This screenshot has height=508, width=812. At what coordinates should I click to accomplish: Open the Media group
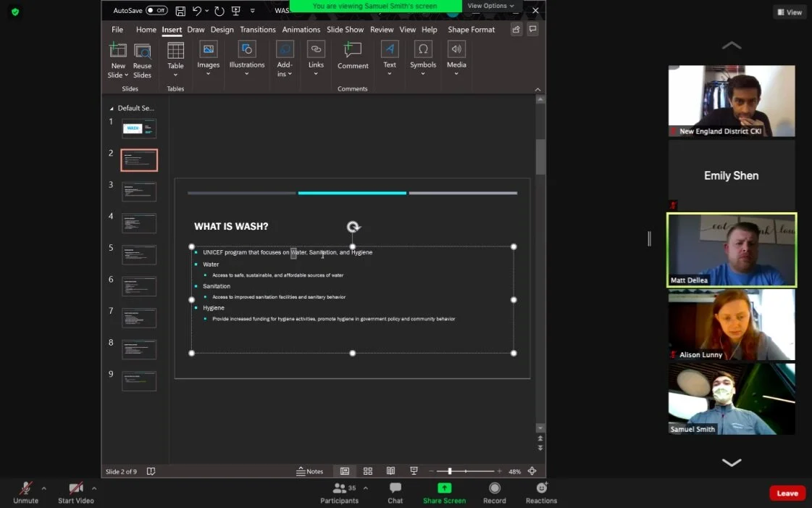tap(456, 59)
